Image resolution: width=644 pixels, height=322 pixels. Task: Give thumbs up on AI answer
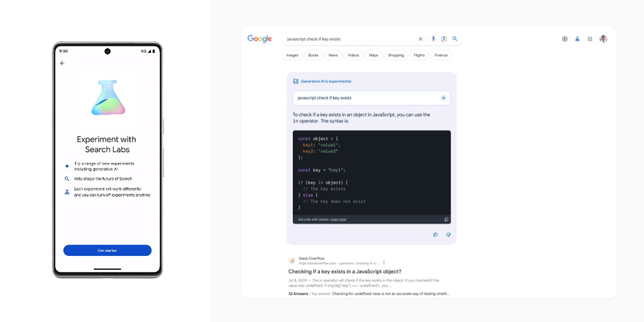435,235
